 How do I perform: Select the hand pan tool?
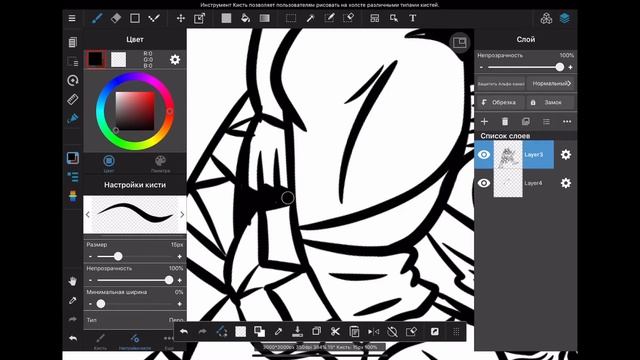coord(73,281)
